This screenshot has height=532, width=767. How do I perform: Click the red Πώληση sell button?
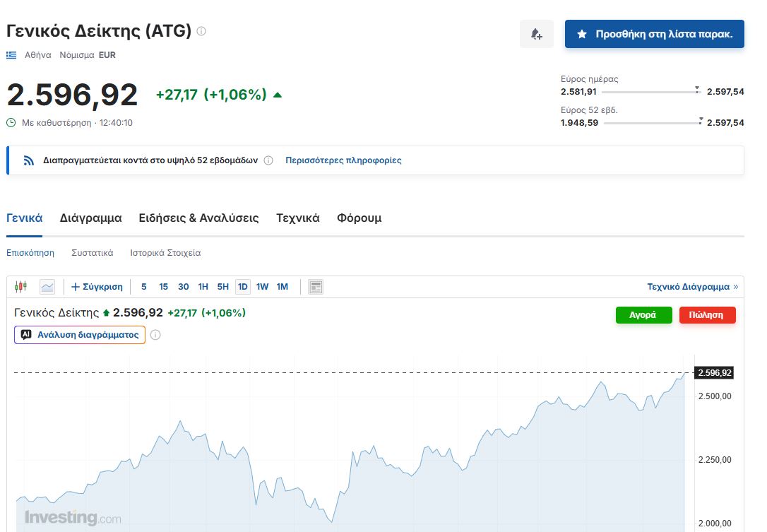[708, 314]
